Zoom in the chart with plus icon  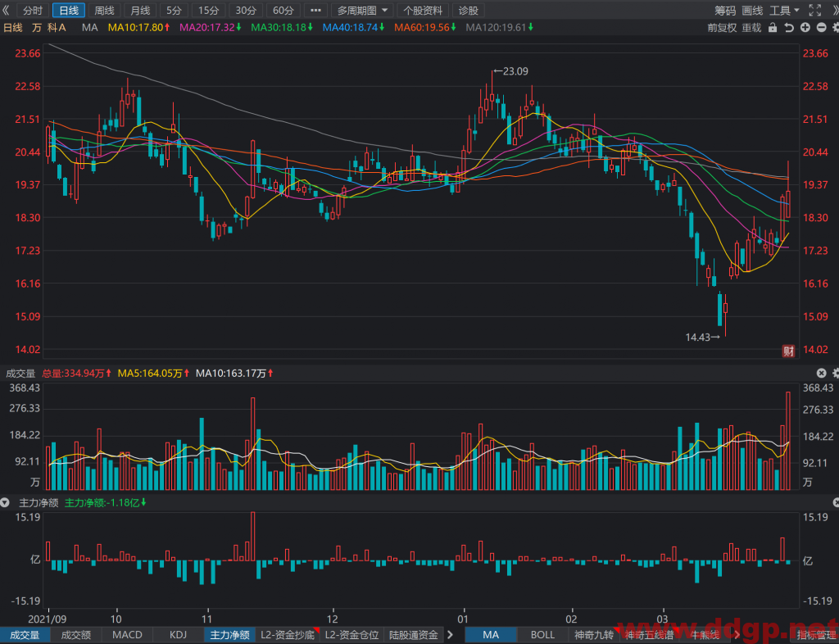(805, 28)
